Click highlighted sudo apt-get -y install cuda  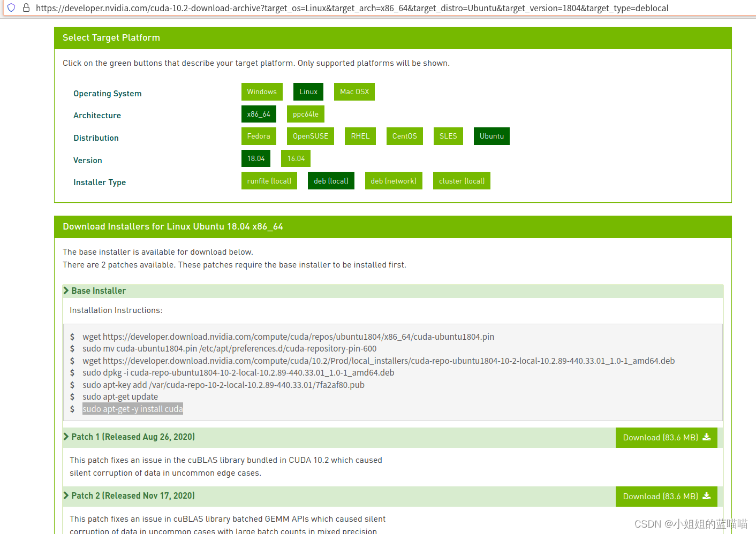click(133, 409)
